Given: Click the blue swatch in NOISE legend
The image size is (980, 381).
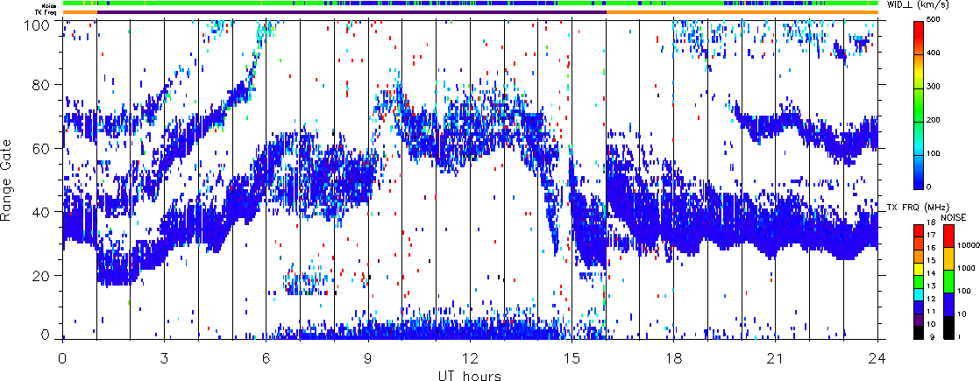Looking at the screenshot, I should pyautogui.click(x=948, y=304).
